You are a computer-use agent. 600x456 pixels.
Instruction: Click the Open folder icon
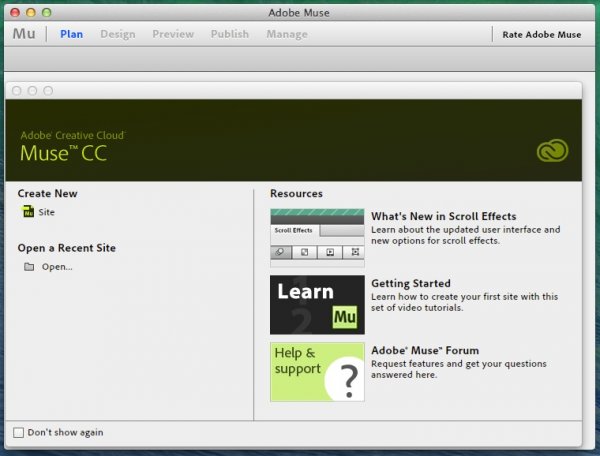tap(29, 267)
